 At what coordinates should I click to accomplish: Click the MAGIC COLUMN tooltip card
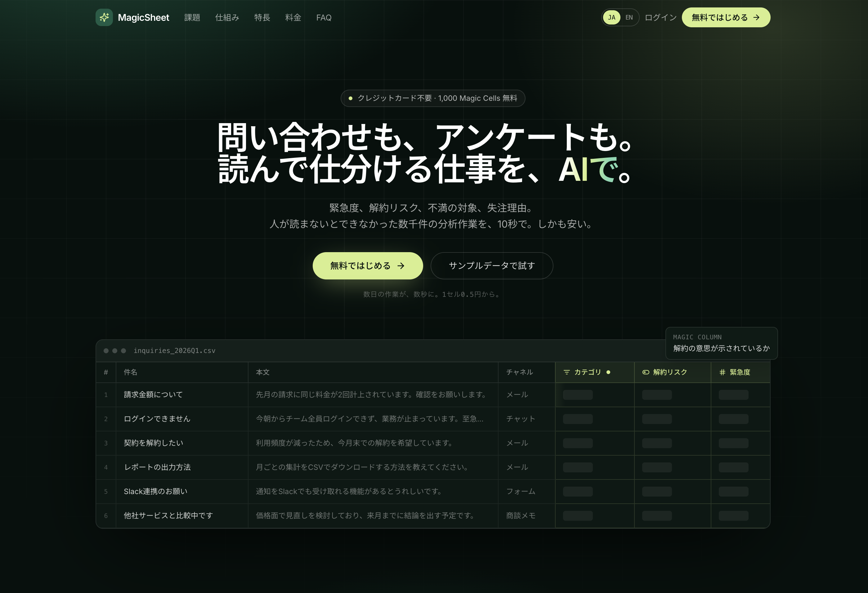(721, 343)
